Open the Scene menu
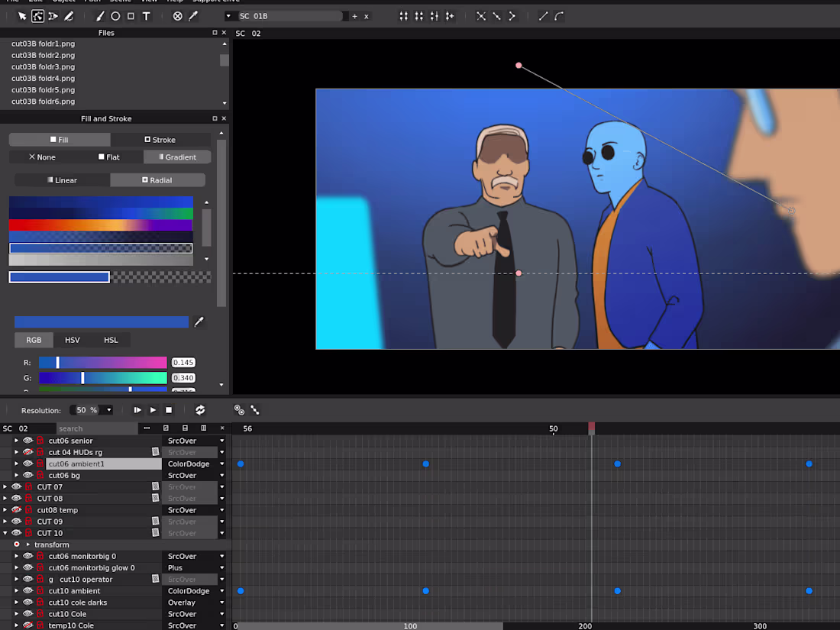This screenshot has height=630, width=840. pos(119,2)
